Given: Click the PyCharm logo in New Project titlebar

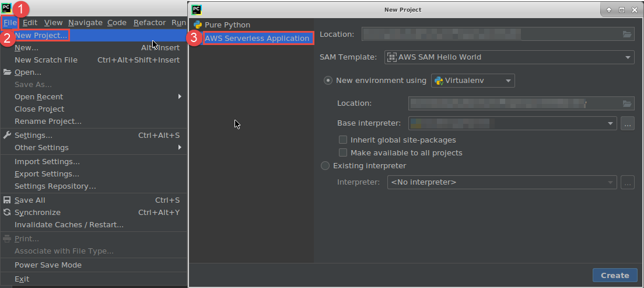Looking at the screenshot, I should coord(197,9).
